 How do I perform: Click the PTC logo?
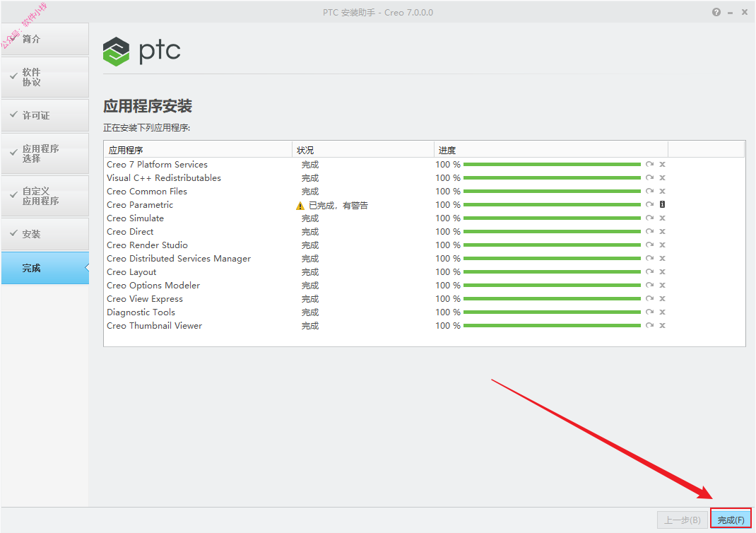(x=141, y=51)
